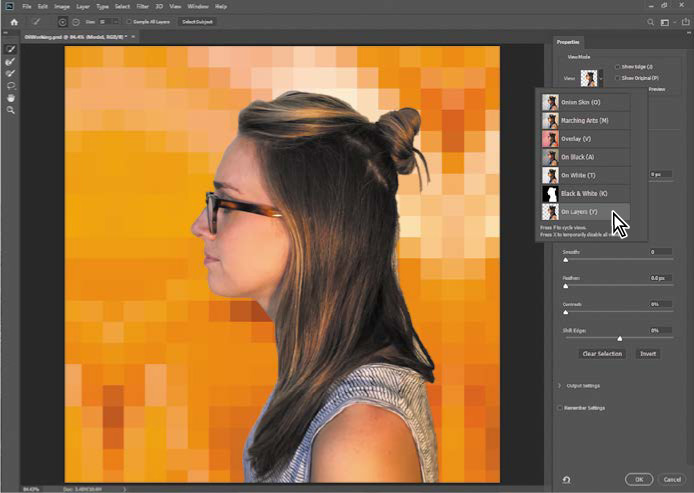Image resolution: width=694 pixels, height=493 pixels.
Task: Select the Zoom tool
Action: tap(11, 109)
